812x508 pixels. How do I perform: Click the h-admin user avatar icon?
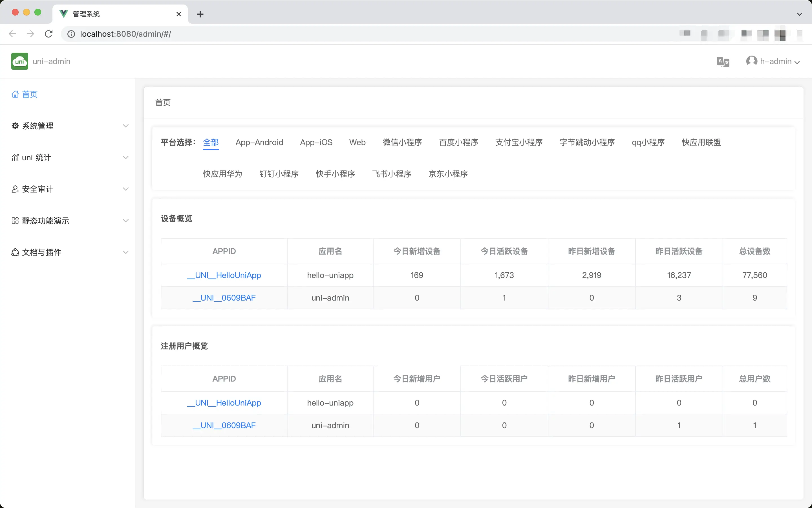pos(752,61)
